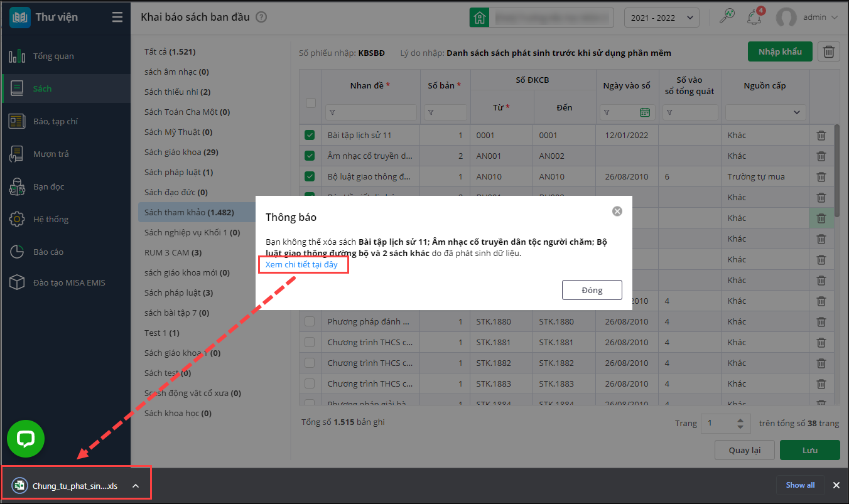Check the STK.1881 row checkbox
849x504 pixels.
310,342
